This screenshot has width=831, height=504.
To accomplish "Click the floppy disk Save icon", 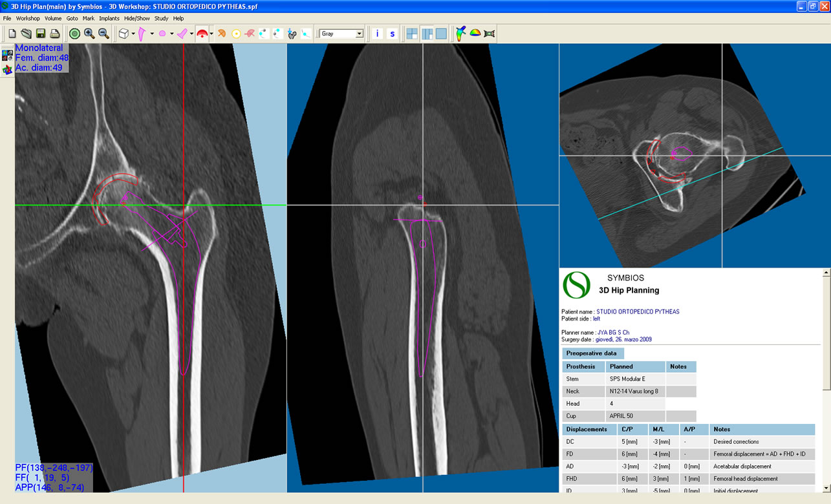I will 41,34.
